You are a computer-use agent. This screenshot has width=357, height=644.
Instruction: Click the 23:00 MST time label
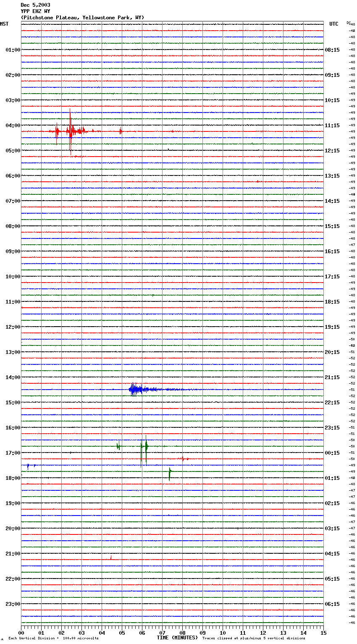(x=13, y=604)
